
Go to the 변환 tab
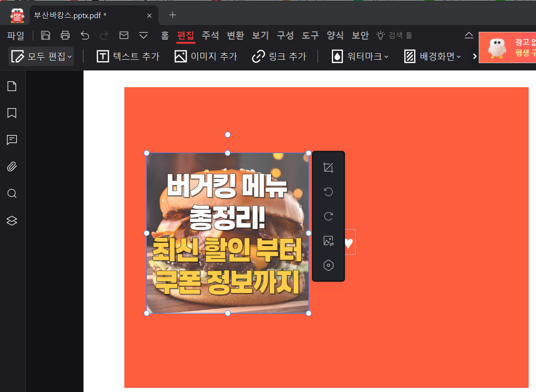coord(235,35)
